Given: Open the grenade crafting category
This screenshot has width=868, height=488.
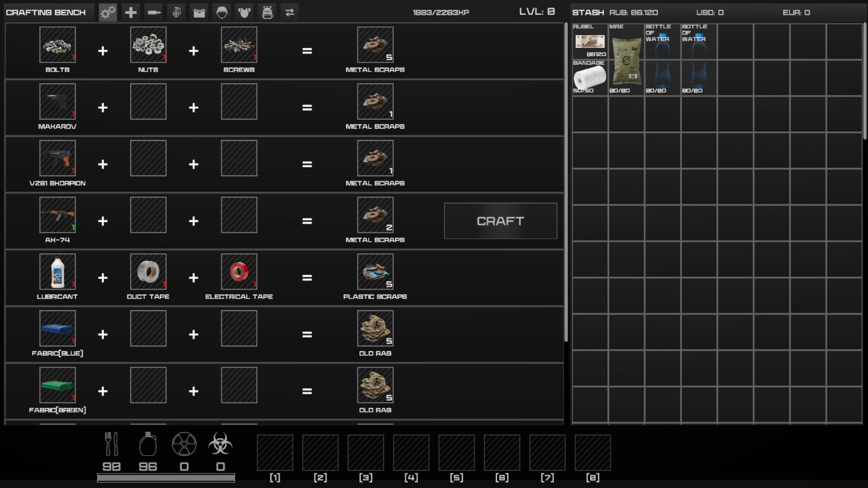Looking at the screenshot, I should (176, 12).
